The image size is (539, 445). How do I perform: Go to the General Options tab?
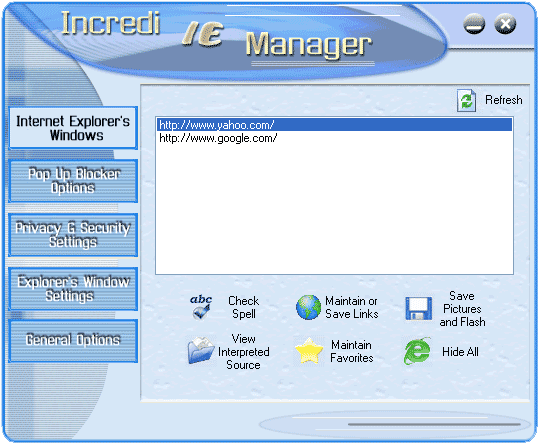(x=73, y=340)
